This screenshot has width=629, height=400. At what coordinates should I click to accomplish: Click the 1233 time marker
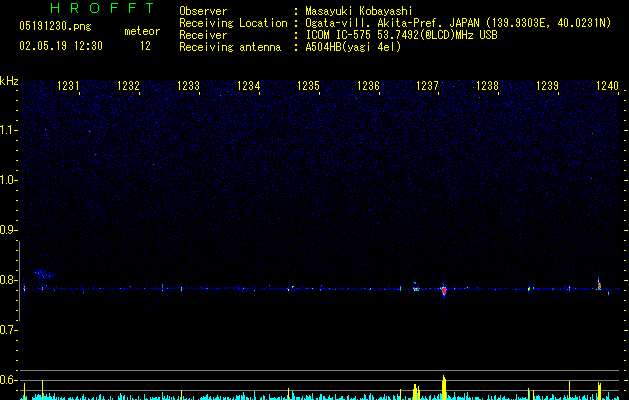tap(189, 86)
